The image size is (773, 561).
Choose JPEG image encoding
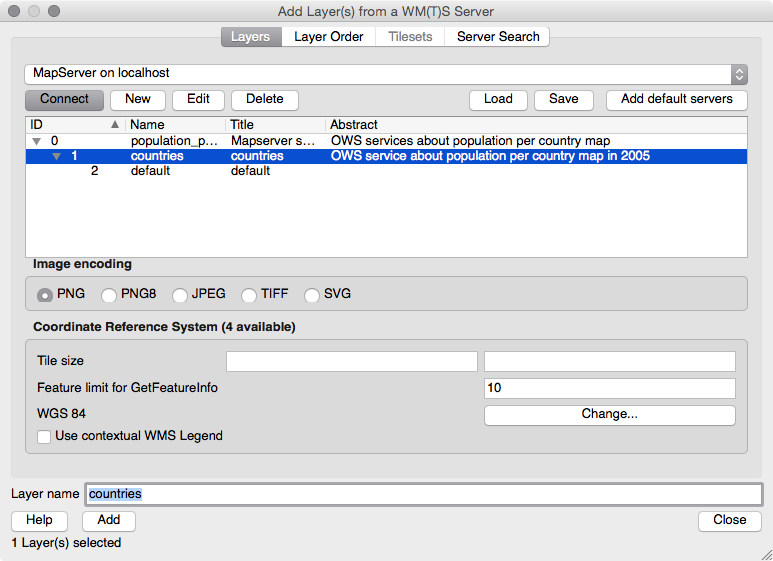[180, 295]
